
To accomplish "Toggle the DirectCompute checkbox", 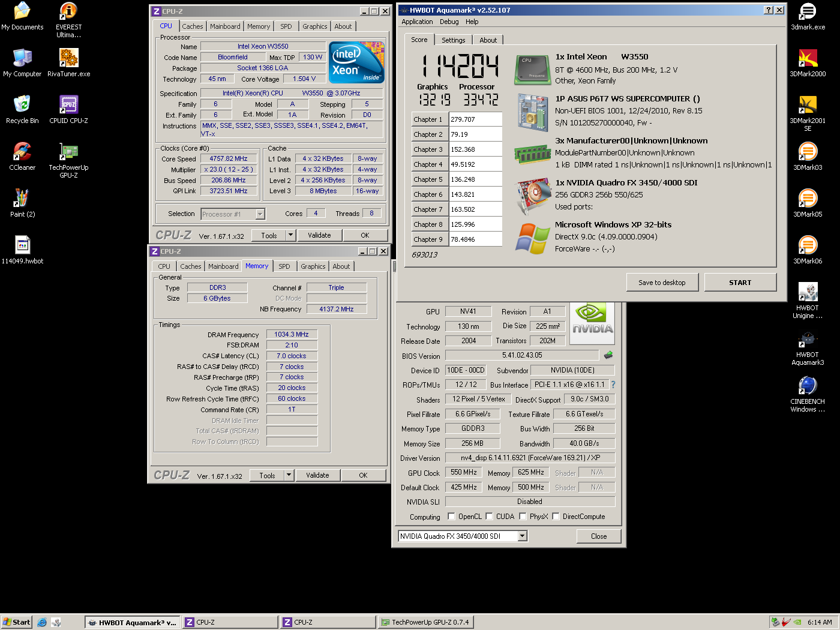I will [x=556, y=516].
